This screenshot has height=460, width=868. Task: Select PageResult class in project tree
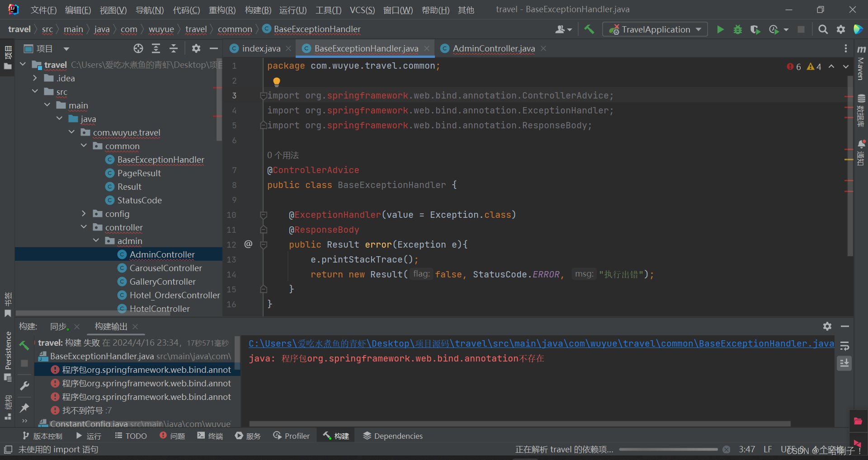click(x=139, y=173)
